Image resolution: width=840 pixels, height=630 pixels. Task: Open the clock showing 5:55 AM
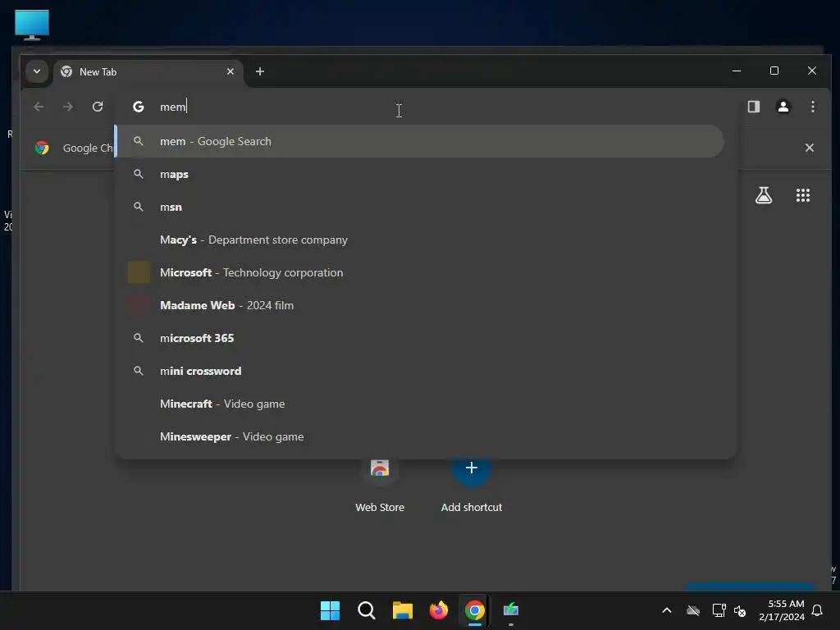click(782, 610)
